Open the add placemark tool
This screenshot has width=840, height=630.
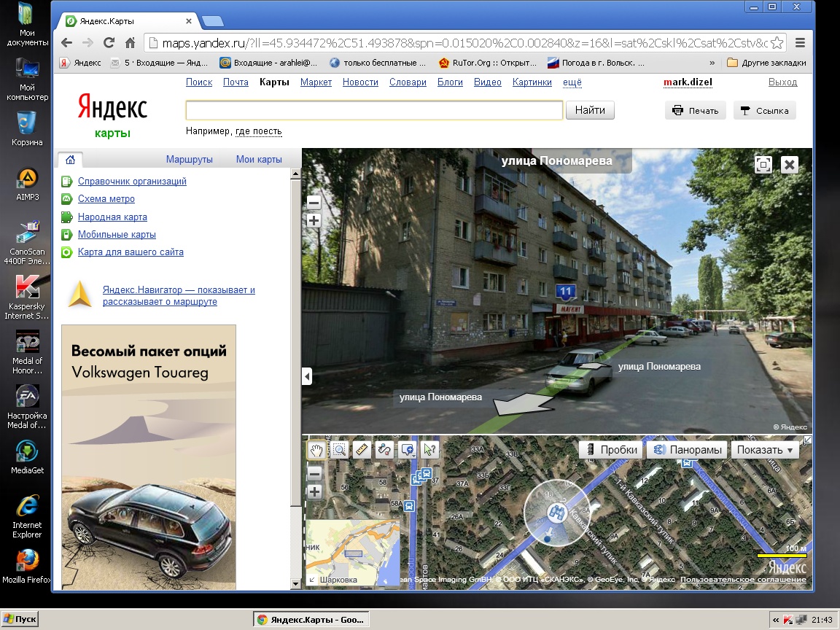click(408, 449)
